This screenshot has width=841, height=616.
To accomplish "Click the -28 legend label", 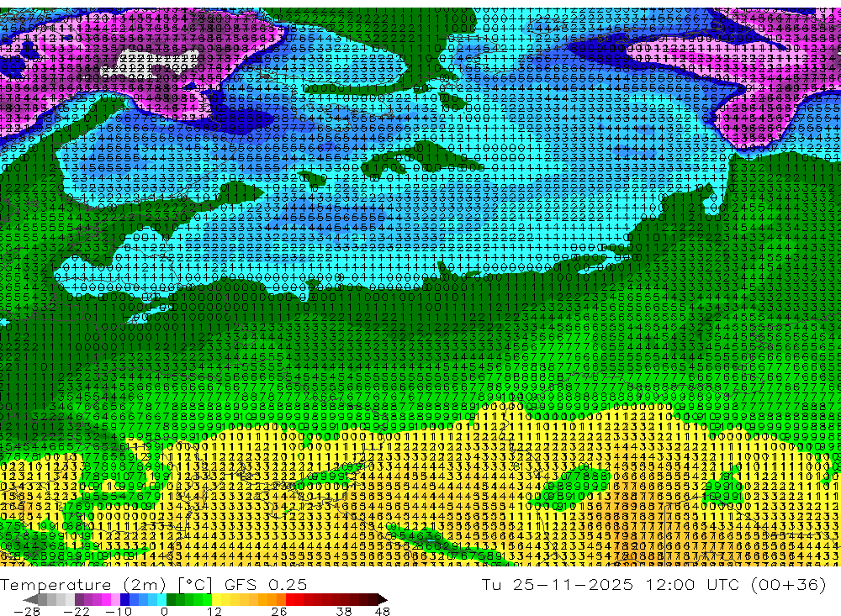I will point(27,612).
